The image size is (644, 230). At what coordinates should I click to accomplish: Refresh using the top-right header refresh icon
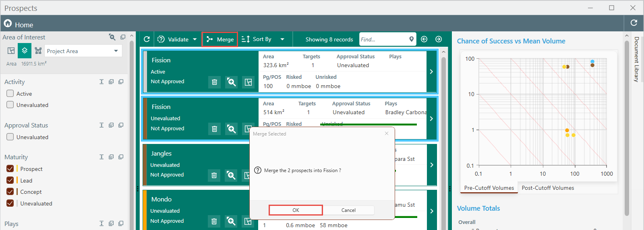tap(634, 23)
